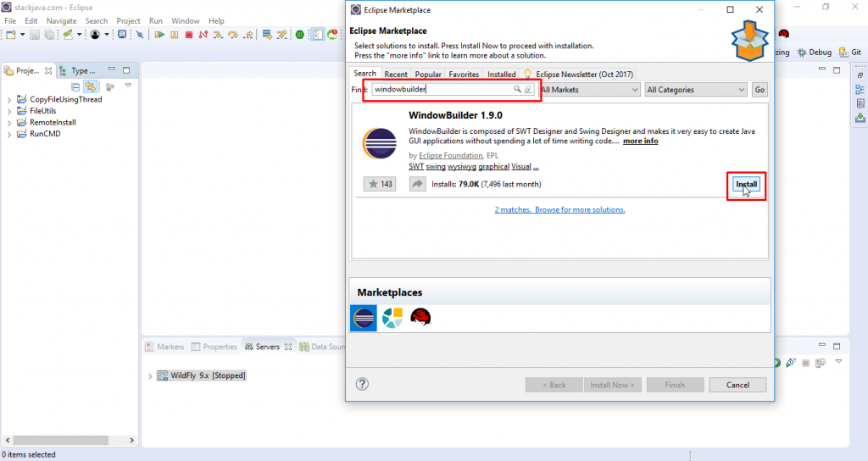This screenshot has width=868, height=461.
Task: Click the Red Hat icon in main toolbar
Action: [x=783, y=34]
